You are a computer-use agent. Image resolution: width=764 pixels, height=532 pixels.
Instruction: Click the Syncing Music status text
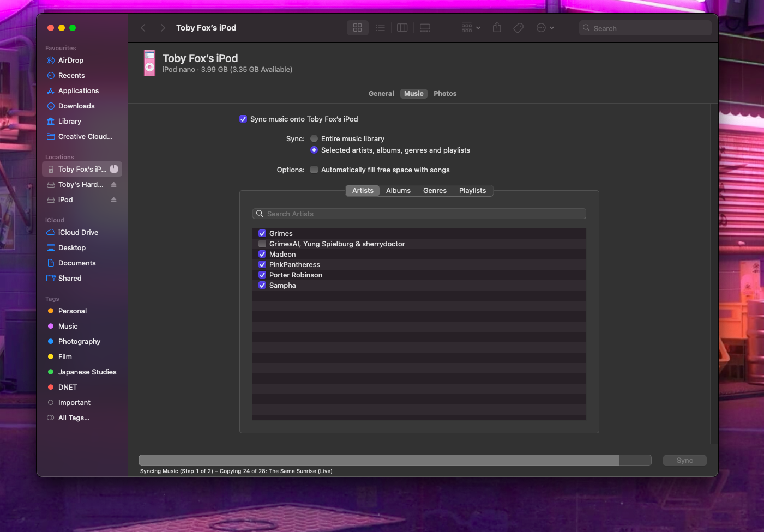(x=236, y=471)
